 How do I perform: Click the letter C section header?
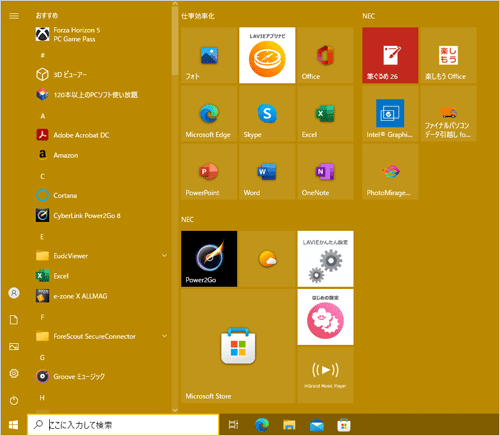click(42, 176)
